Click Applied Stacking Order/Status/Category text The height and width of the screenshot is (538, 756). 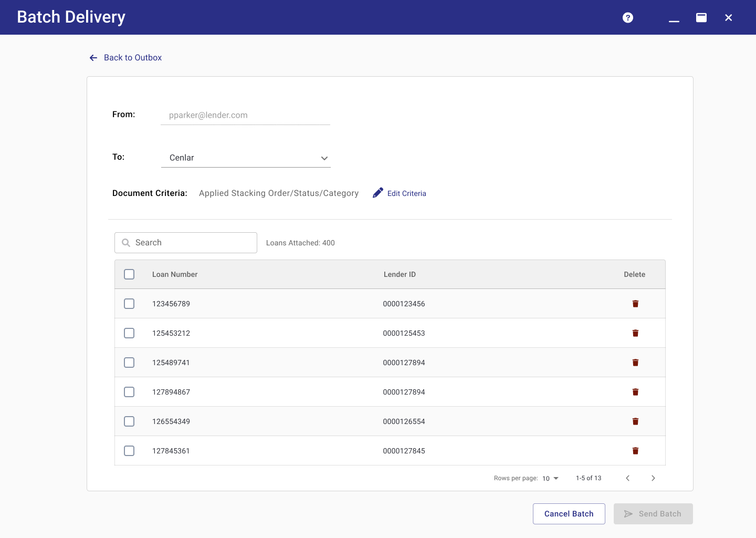tap(279, 193)
